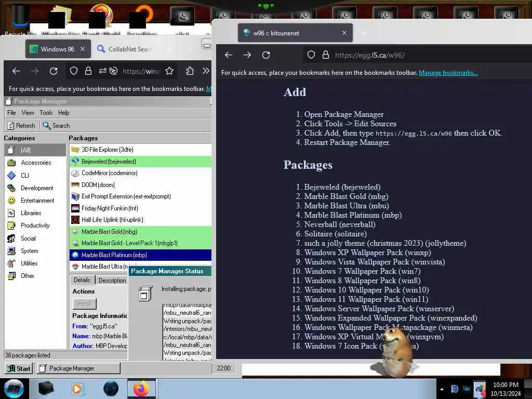Select Half-Life: Uplink (hl-uplink) package
This screenshot has width=532, height=399.
tap(140, 220)
